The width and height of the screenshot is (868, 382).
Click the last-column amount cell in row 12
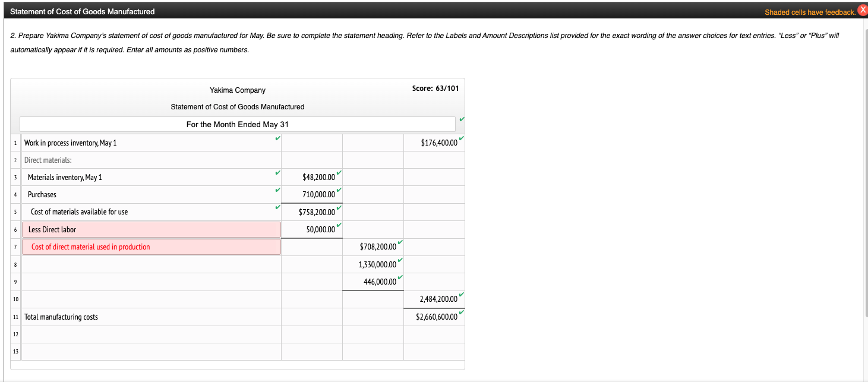click(434, 334)
